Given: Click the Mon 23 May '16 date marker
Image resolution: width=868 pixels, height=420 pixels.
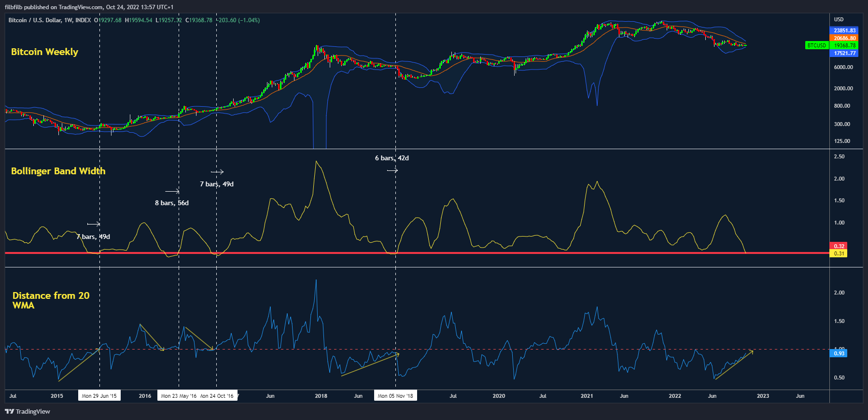Looking at the screenshot, I should click(178, 396).
